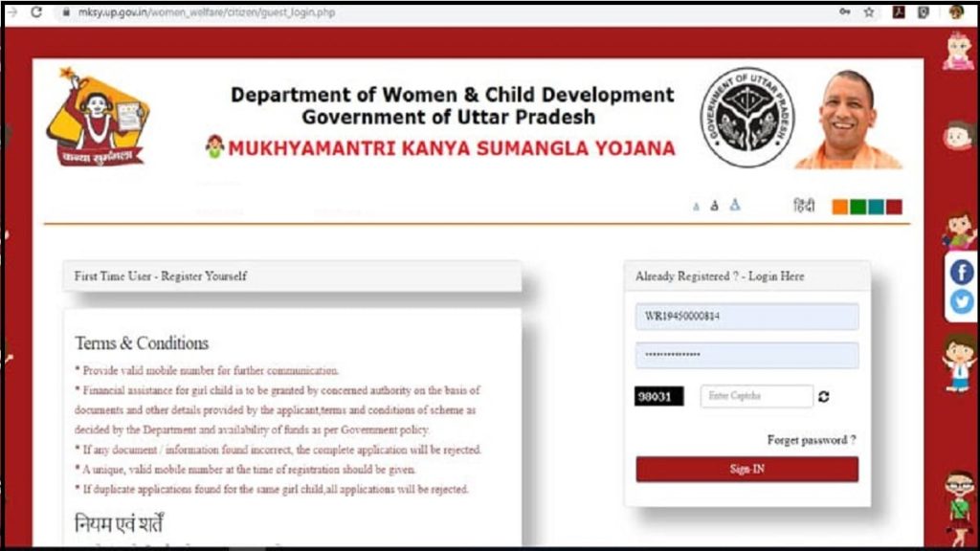Open the browser profile avatar

(956, 11)
